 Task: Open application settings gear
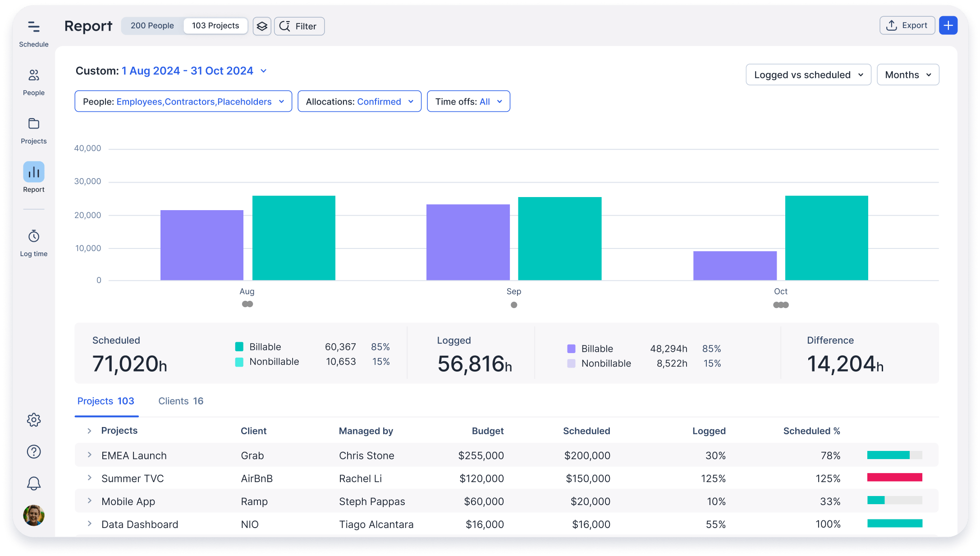pyautogui.click(x=33, y=420)
